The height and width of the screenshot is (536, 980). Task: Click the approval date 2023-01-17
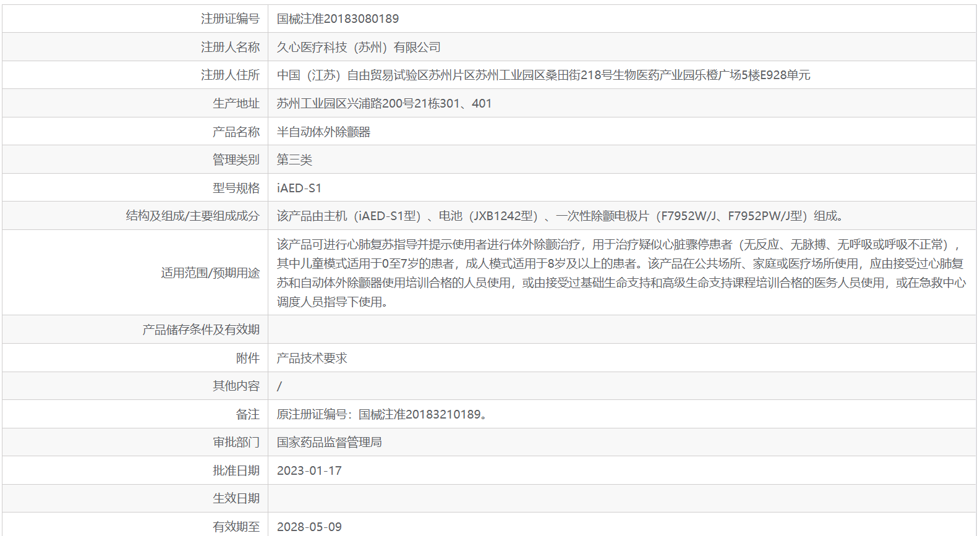(x=309, y=470)
